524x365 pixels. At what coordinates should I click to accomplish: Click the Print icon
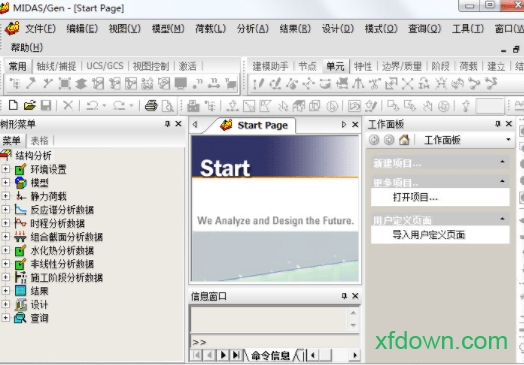[x=151, y=106]
